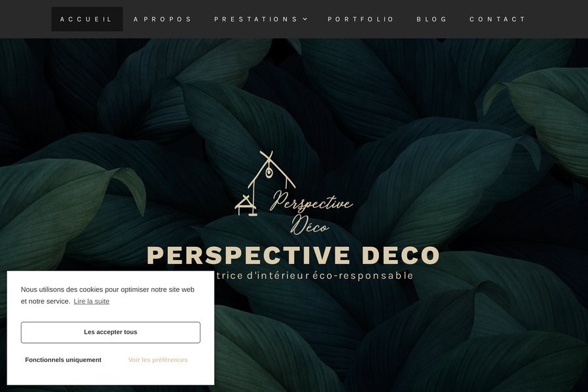The image size is (588, 392).
Task: Open Voir les préférences cookie settings
Action: coord(158,360)
